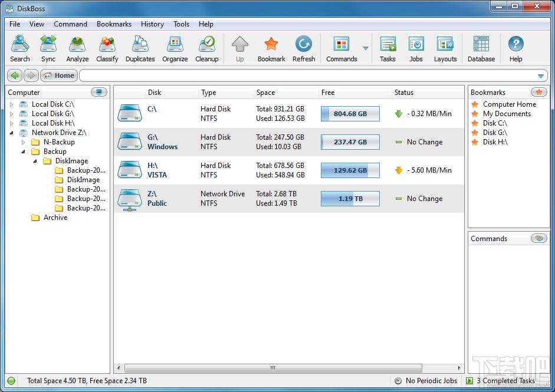
Task: Click the free space bar for disk H:\
Action: pos(350,170)
